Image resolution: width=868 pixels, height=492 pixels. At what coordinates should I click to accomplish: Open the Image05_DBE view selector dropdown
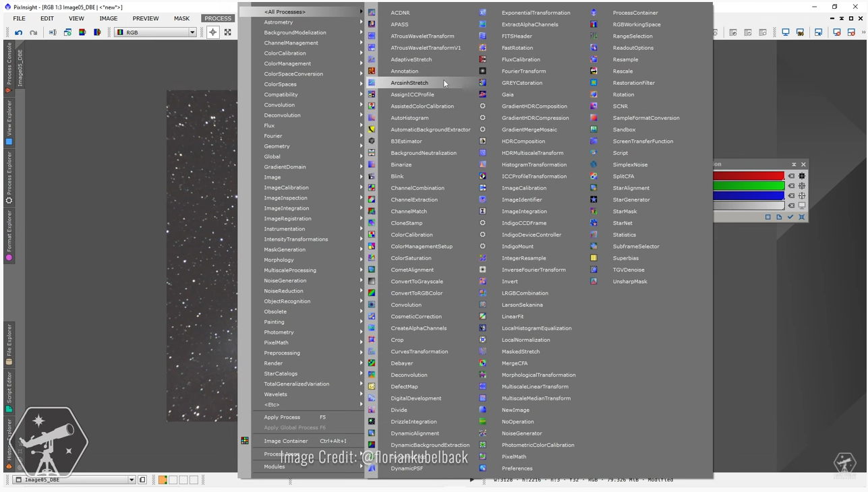[75, 480]
